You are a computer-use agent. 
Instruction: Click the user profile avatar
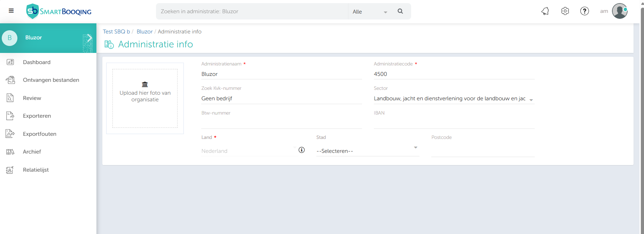pos(620,11)
